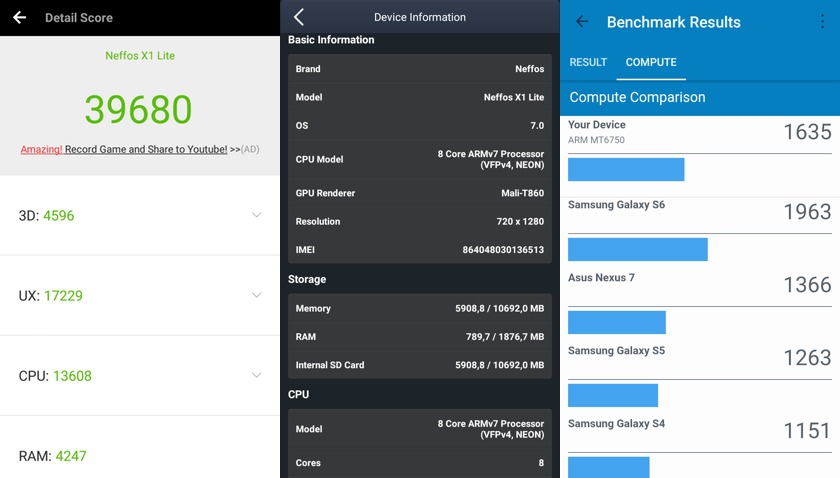
Task: Select the COMPUTE tab
Action: [x=651, y=62]
